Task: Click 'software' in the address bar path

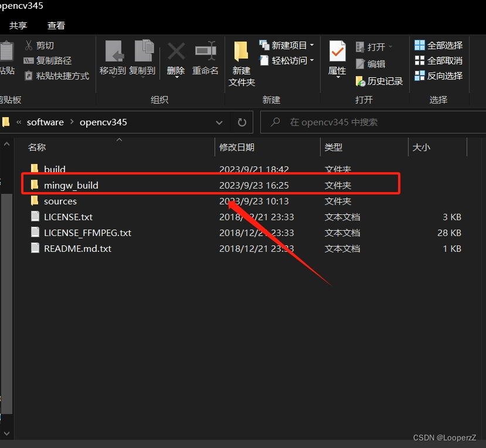Action: [x=45, y=122]
